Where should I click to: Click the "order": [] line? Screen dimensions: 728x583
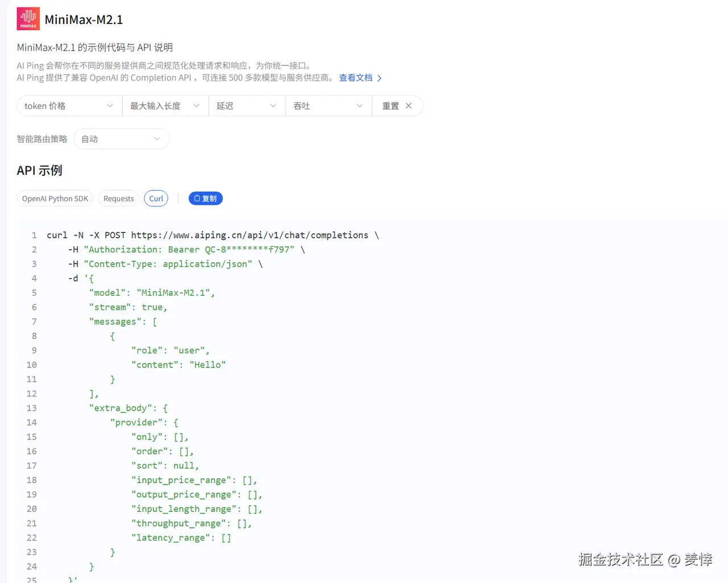(162, 452)
